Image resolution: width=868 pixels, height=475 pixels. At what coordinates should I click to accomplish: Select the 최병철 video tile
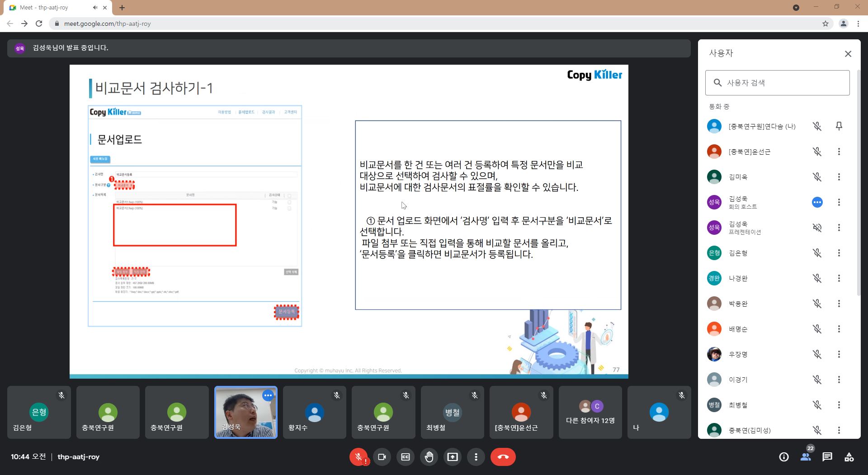452,412
